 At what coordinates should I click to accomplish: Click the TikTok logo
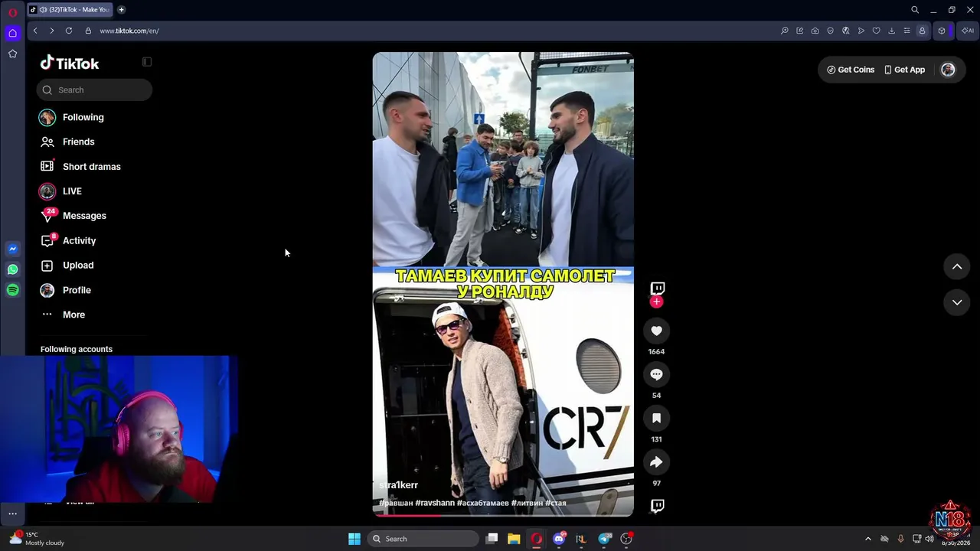(x=70, y=63)
